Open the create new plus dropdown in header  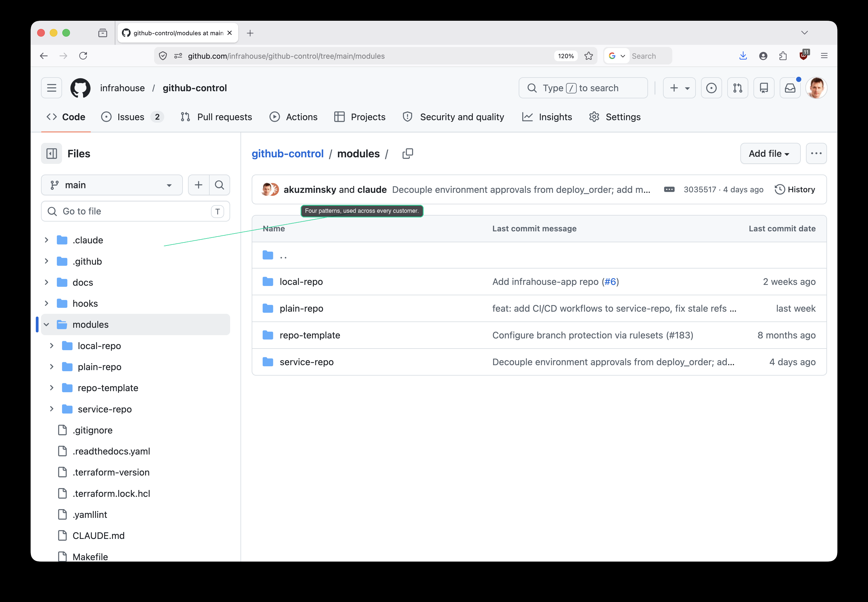point(679,88)
